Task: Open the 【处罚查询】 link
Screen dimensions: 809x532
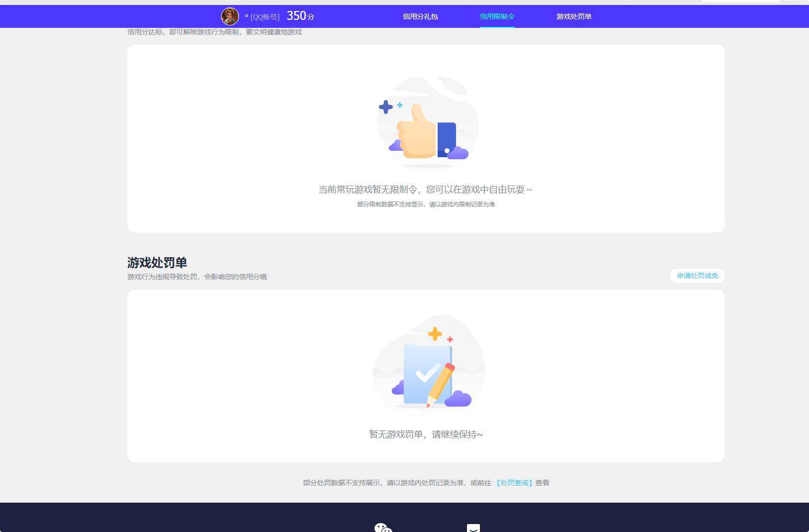Action: [x=514, y=483]
